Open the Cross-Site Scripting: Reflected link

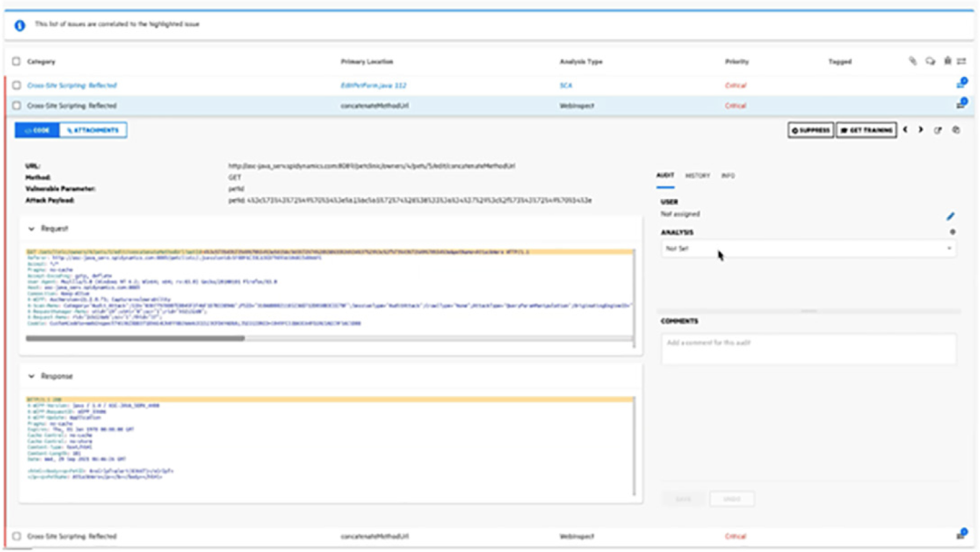pyautogui.click(x=72, y=85)
